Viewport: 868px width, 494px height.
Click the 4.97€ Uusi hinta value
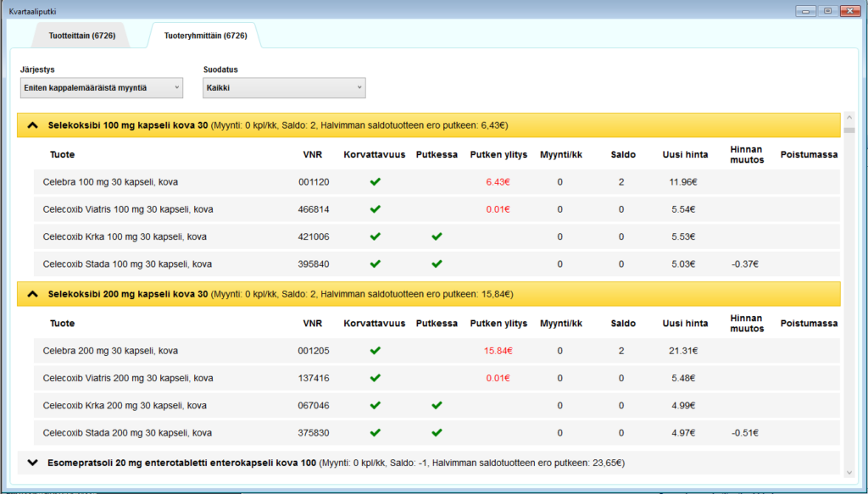tap(683, 433)
